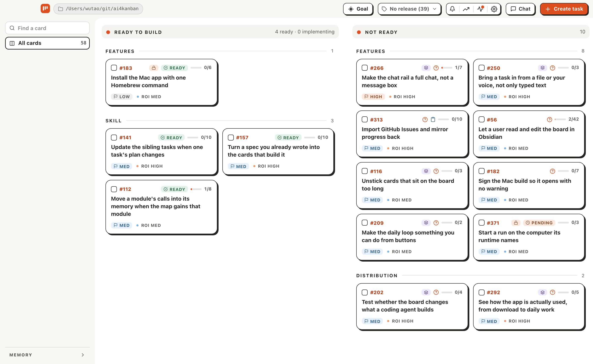Open card link #182
The height and width of the screenshot is (364, 593).
[x=493, y=171]
